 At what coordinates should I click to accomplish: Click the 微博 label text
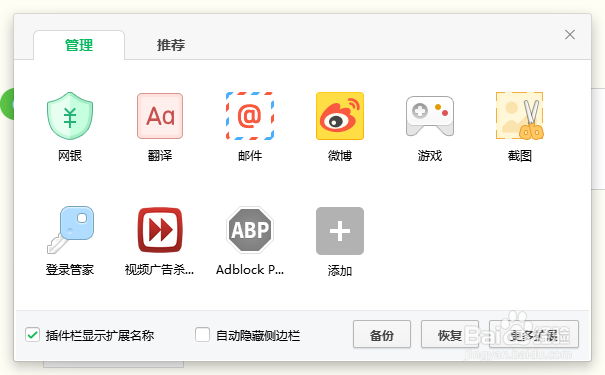point(340,156)
